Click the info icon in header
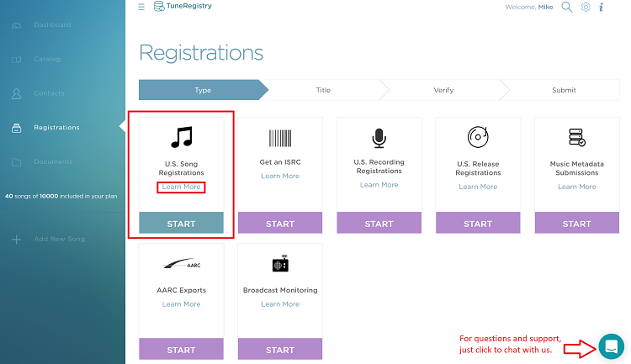The height and width of the screenshot is (364, 631). tap(602, 7)
